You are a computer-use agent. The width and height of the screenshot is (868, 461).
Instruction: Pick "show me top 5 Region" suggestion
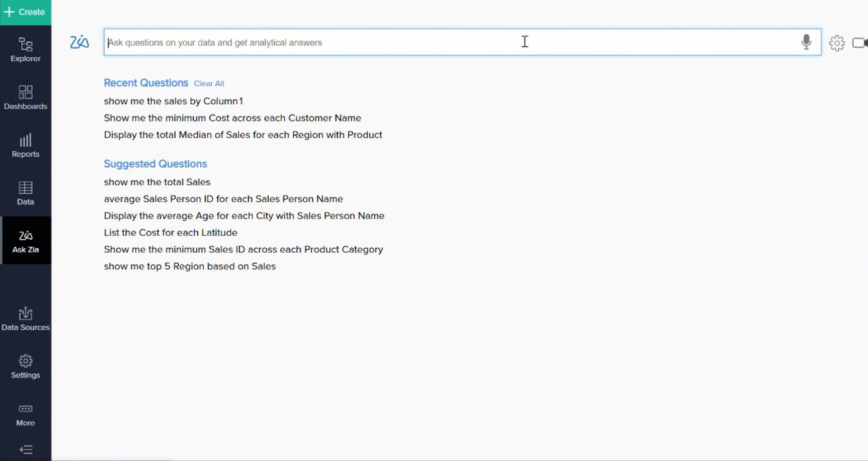[x=190, y=266]
